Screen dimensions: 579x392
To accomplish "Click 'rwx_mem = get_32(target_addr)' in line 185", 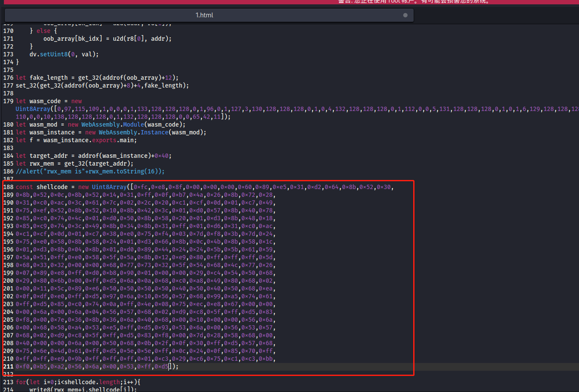I will click(x=80, y=163).
